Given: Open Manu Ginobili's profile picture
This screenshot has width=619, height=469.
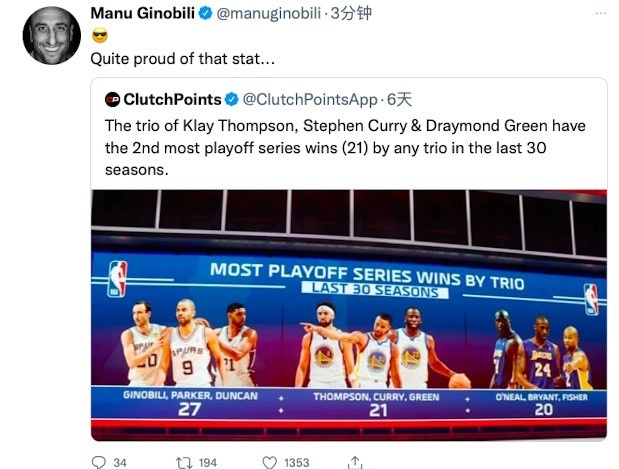Looking at the screenshot, I should click(50, 35).
